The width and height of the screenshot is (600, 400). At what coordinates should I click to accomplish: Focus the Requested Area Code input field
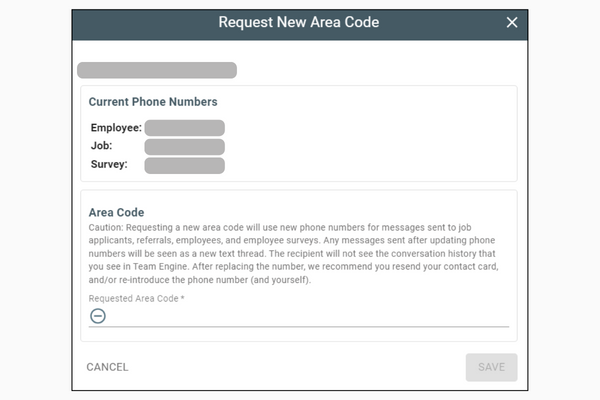click(x=298, y=317)
